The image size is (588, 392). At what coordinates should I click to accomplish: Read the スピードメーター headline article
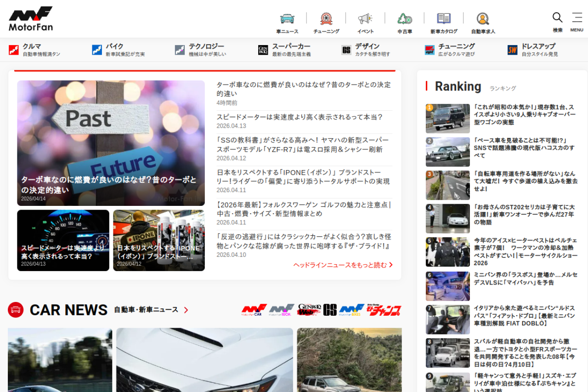point(300,117)
